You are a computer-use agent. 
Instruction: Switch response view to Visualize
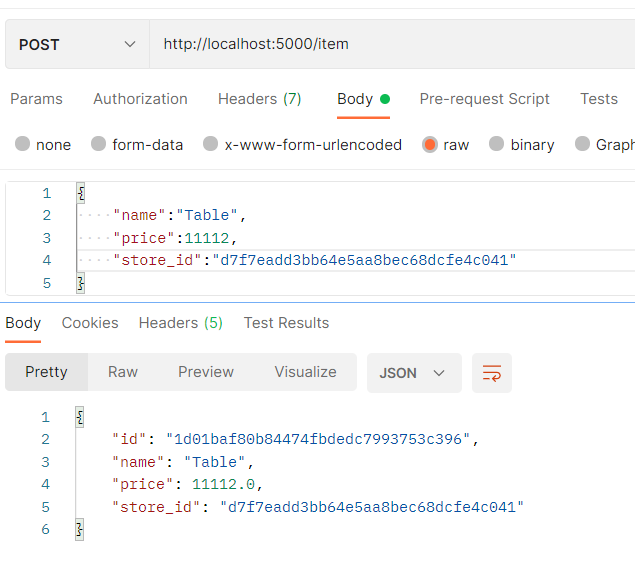[305, 372]
